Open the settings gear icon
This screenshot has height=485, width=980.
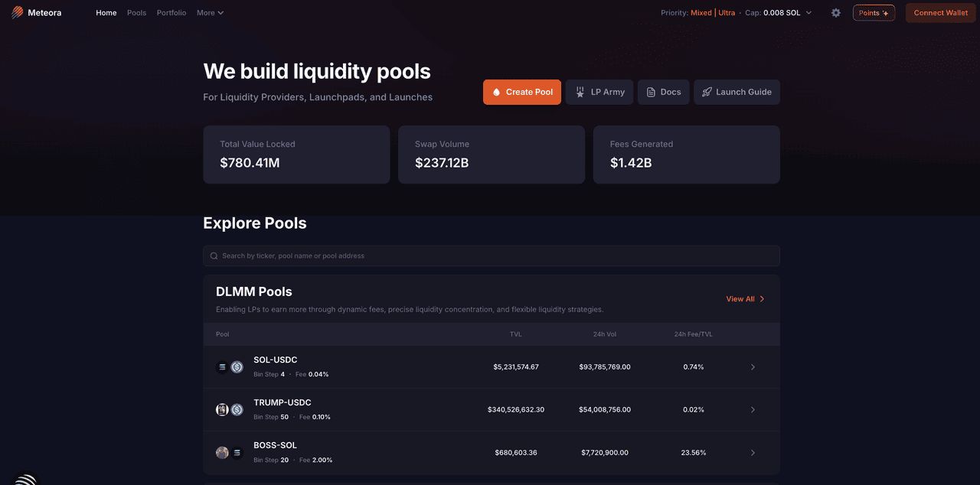tap(836, 13)
